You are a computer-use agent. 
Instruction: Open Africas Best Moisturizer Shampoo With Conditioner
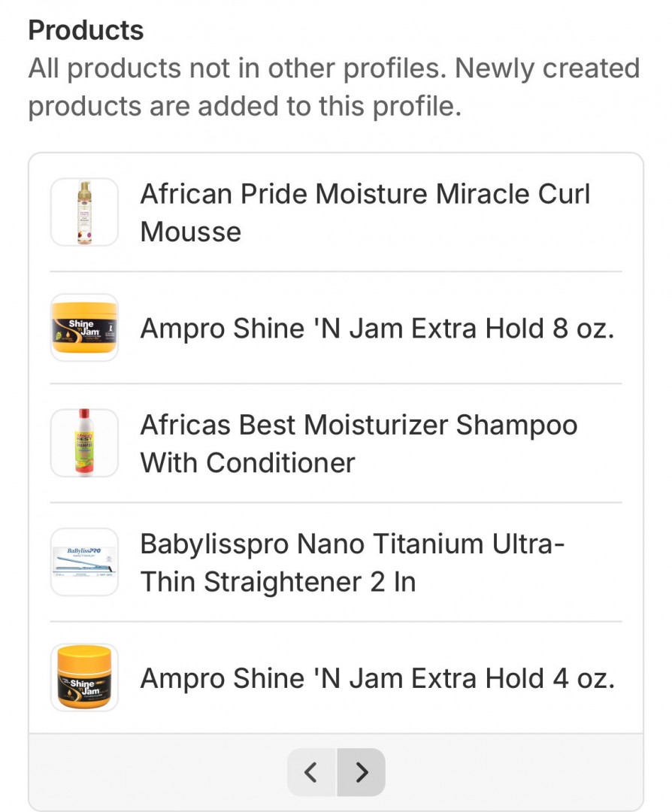[x=359, y=426]
